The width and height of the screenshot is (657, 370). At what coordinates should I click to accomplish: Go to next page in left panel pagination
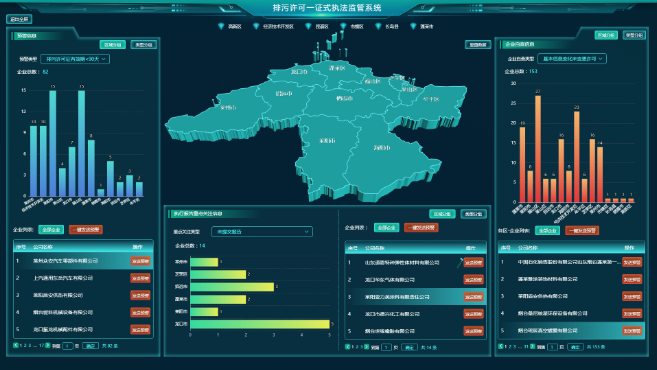click(47, 345)
